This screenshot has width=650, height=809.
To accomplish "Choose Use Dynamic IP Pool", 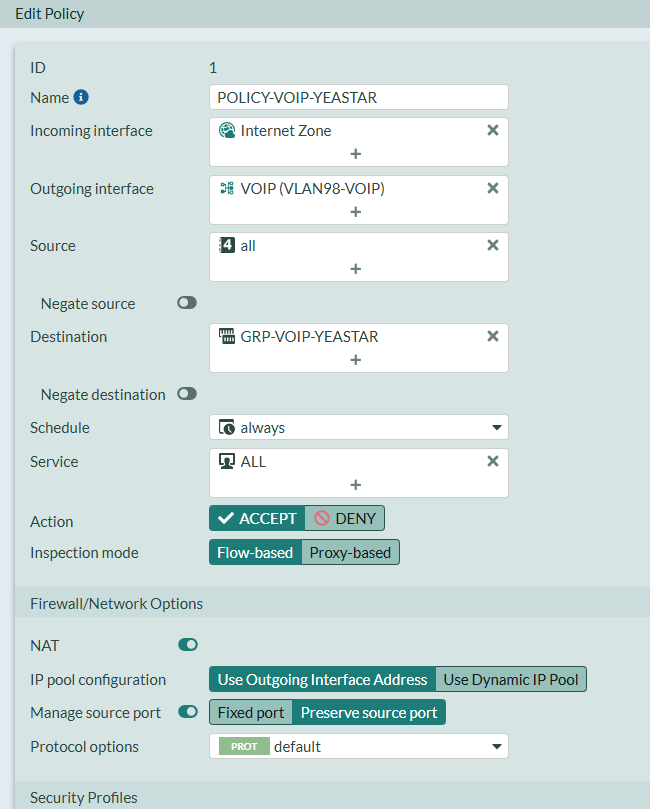I will (x=510, y=680).
